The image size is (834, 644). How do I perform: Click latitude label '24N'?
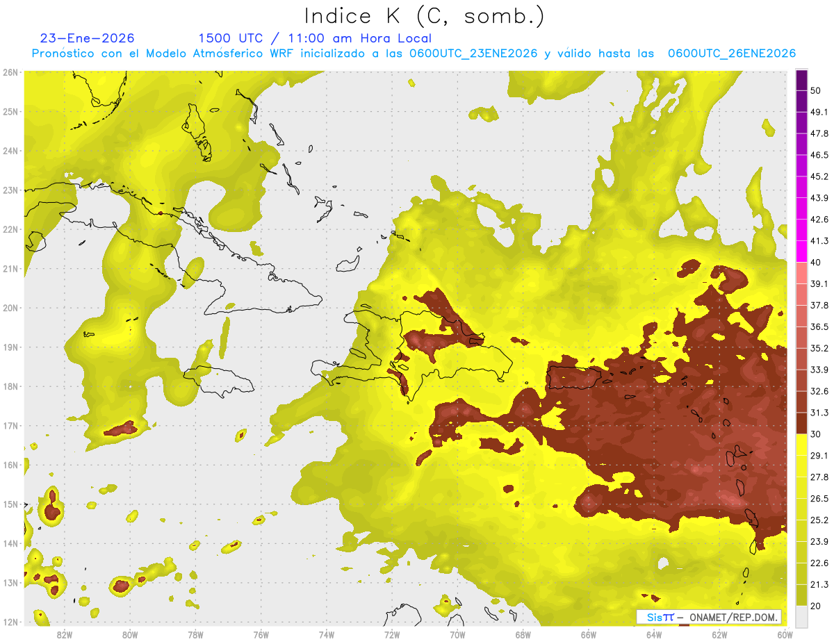(10, 151)
